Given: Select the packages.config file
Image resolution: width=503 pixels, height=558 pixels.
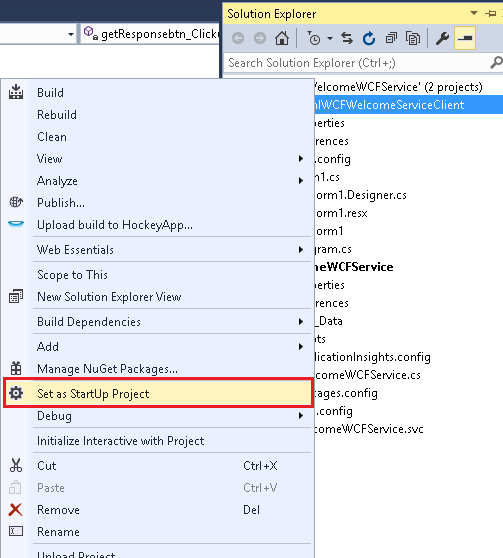Looking at the screenshot, I should coord(346,393).
